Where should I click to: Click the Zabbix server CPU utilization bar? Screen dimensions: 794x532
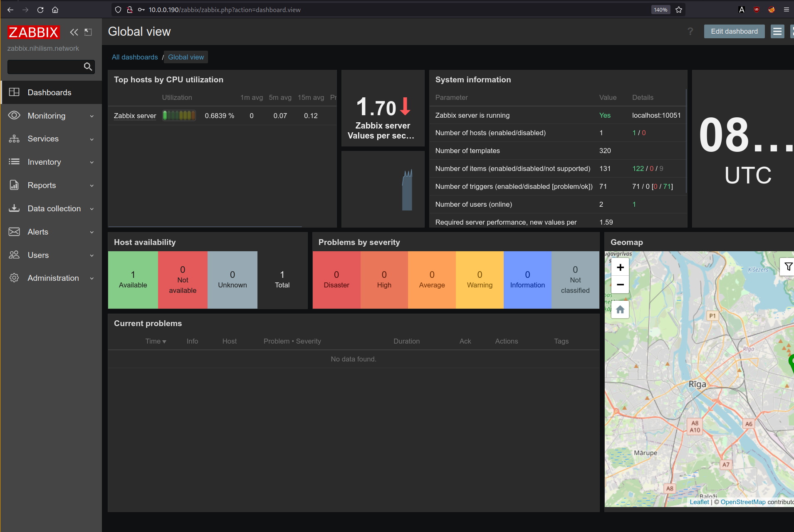(179, 115)
